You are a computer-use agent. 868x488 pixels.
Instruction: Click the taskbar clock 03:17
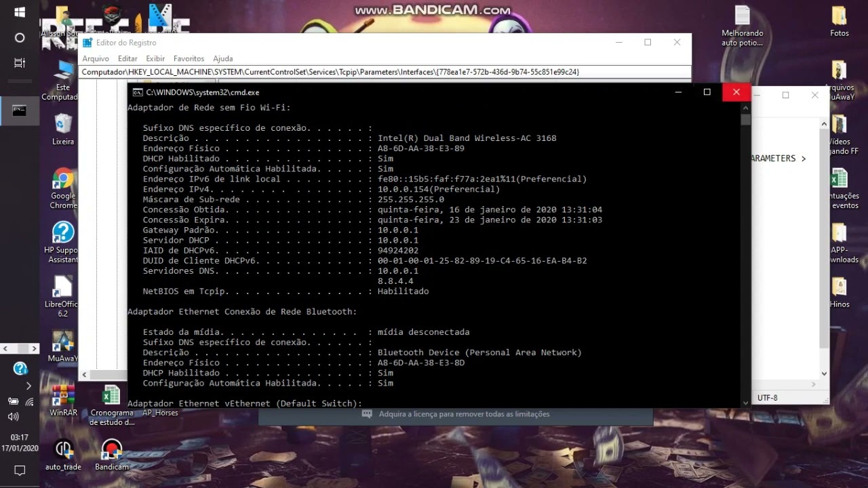click(20, 438)
